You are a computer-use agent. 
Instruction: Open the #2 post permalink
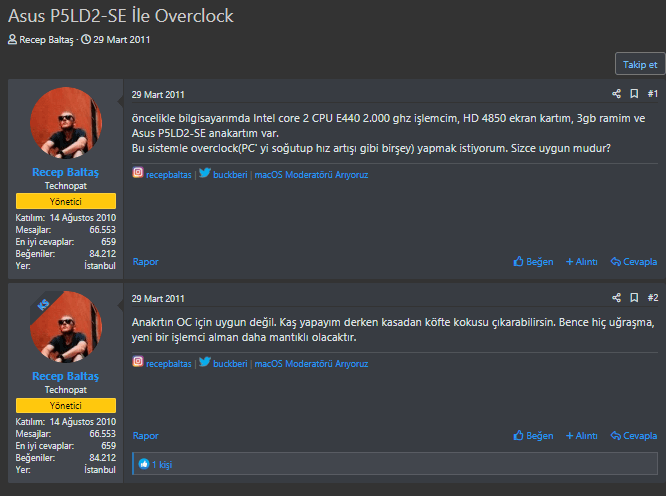coord(653,298)
